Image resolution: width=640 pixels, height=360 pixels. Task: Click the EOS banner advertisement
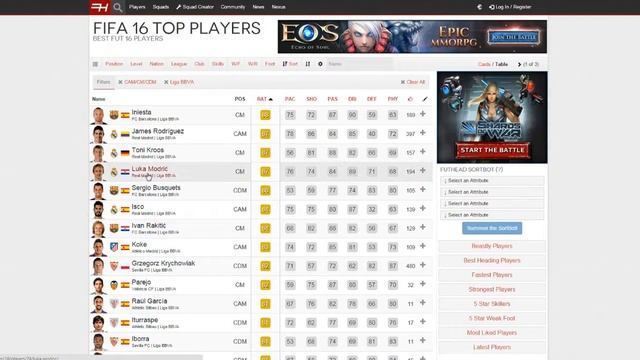[x=412, y=37]
